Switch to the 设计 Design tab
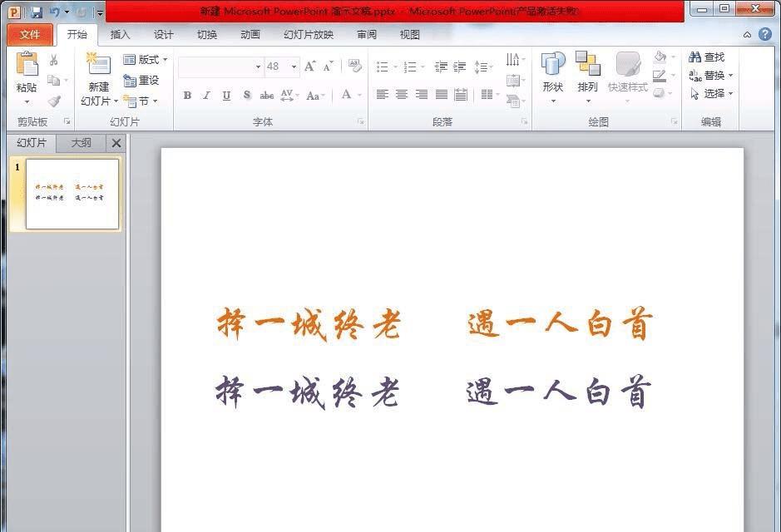Viewport: 781px width, 532px height. pos(163,34)
